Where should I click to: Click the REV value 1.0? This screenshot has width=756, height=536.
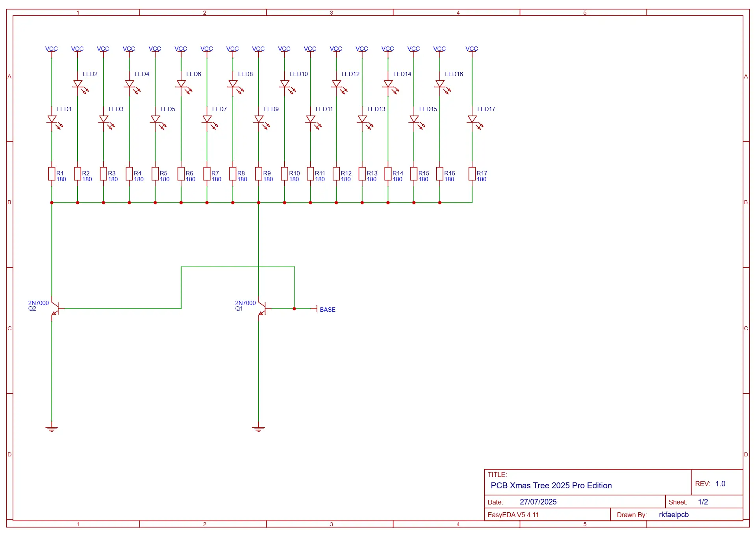[720, 484]
